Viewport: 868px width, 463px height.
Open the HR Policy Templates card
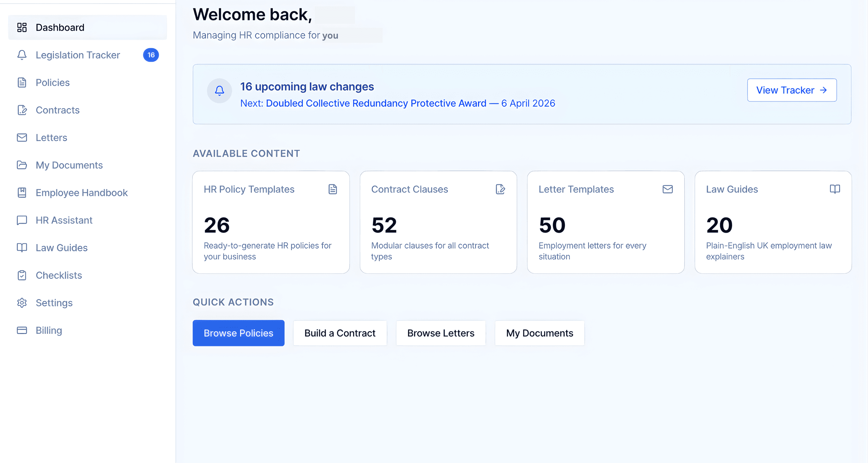click(271, 222)
